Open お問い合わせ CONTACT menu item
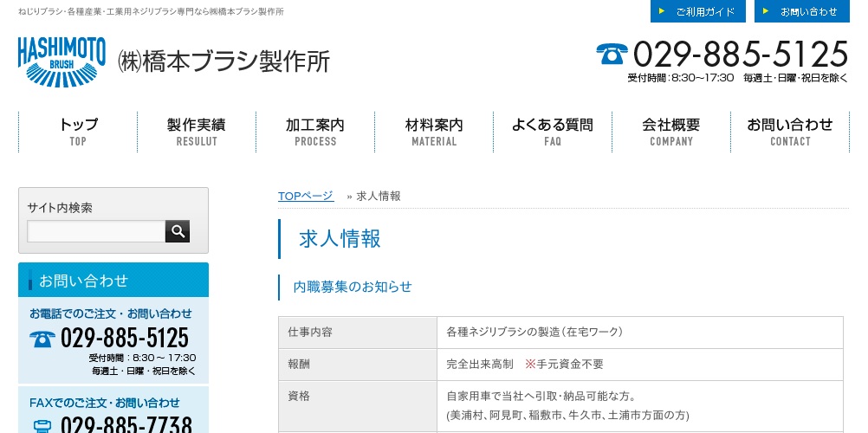The width and height of the screenshot is (868, 433). click(x=790, y=132)
